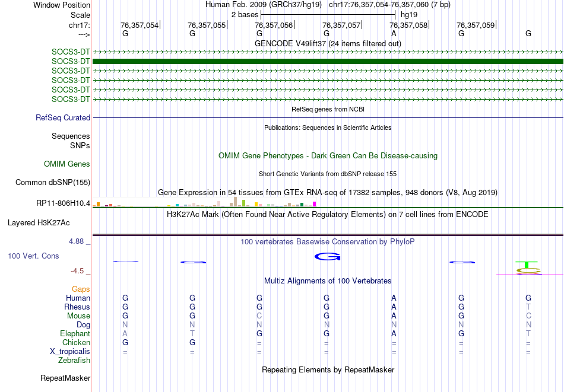564x392 pixels.
Task: Click the reference base A under 76,357,058
Action: [x=394, y=33]
